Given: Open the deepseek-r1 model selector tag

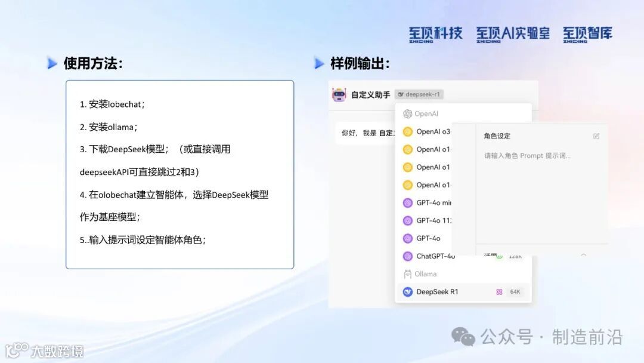Looking at the screenshot, I should pyautogui.click(x=419, y=94).
